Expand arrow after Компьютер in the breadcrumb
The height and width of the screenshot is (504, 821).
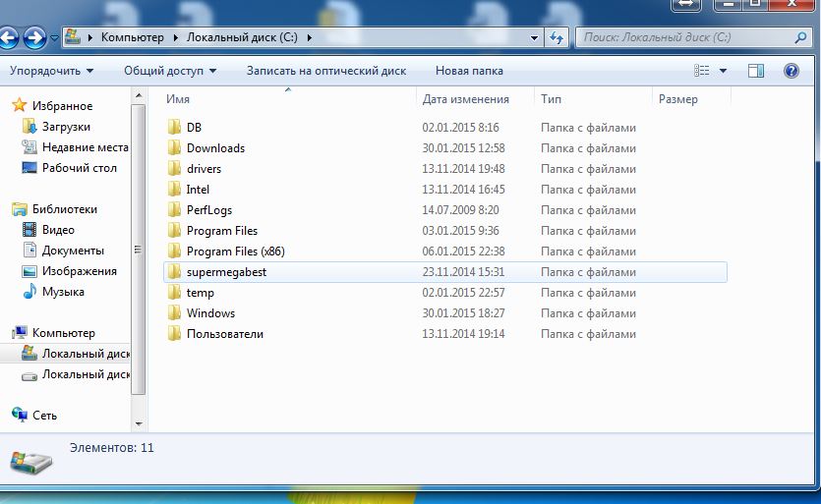click(x=175, y=37)
